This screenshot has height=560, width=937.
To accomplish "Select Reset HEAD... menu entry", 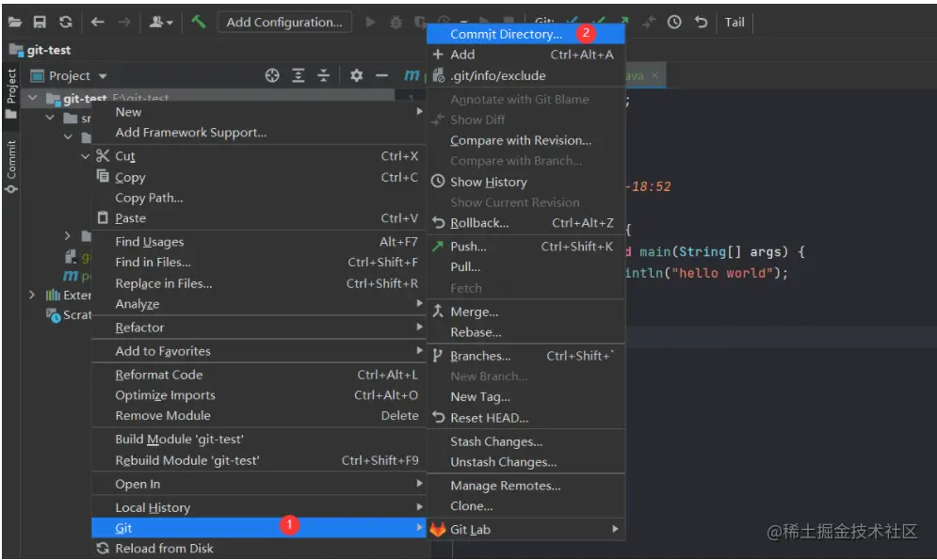I will [x=525, y=417].
